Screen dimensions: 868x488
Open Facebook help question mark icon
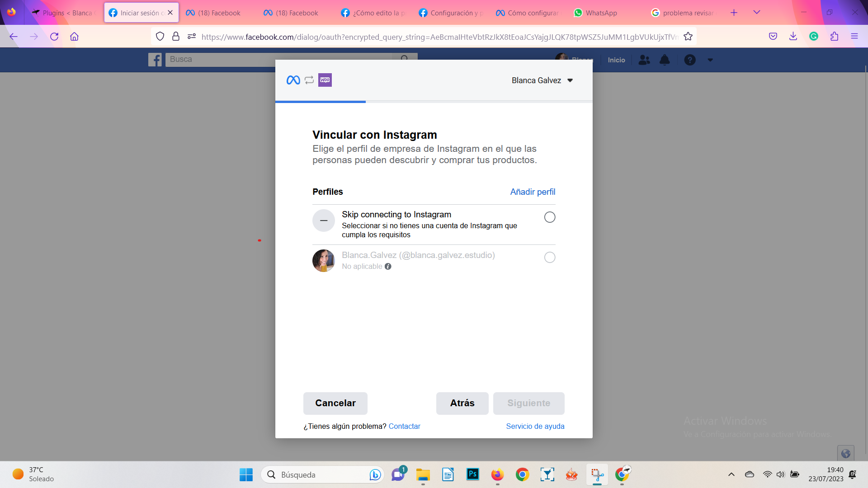click(690, 60)
